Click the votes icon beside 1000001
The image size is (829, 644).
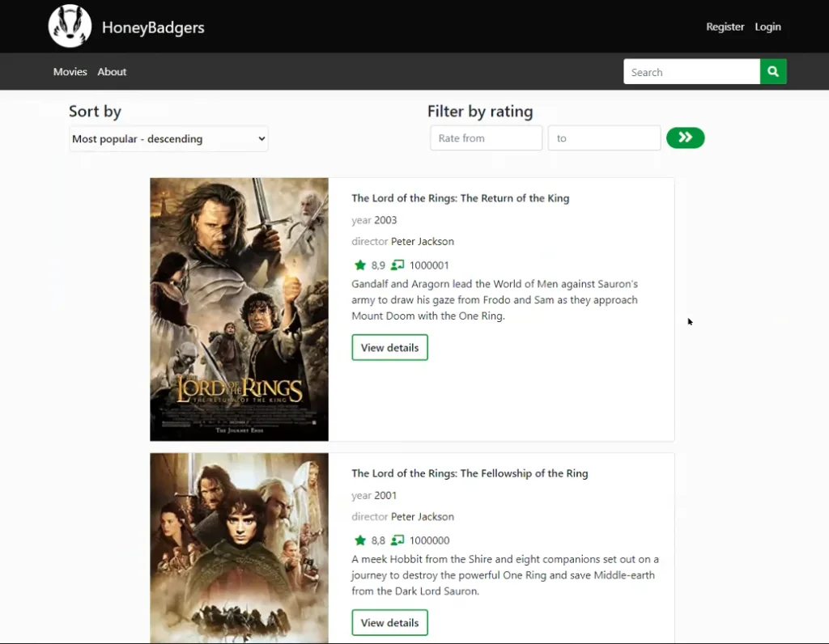tap(397, 265)
